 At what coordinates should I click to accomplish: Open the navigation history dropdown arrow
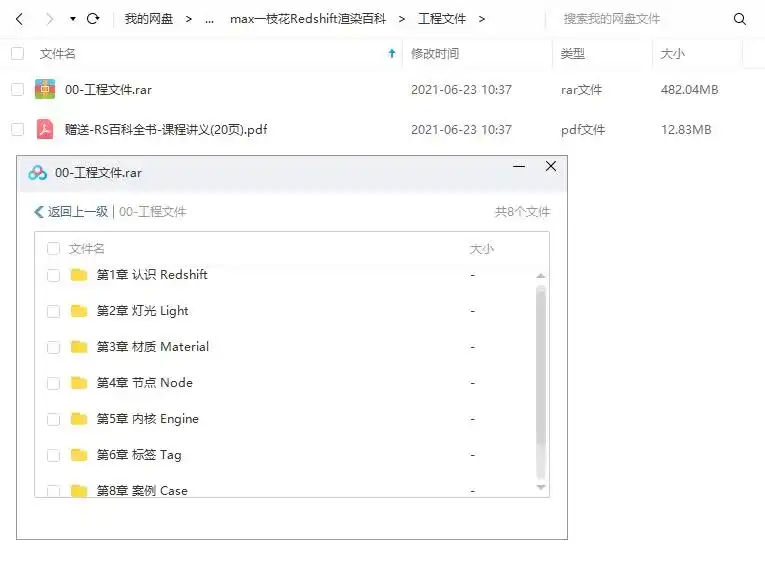[x=73, y=19]
